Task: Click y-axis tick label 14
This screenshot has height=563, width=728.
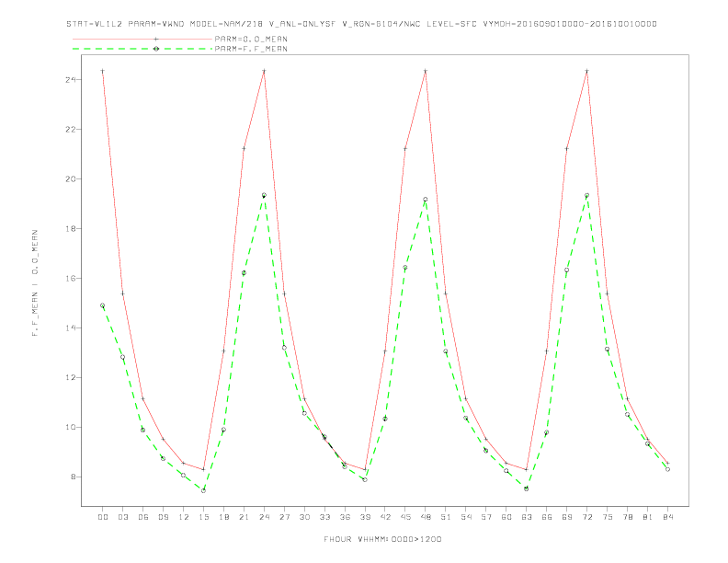Action: 71,327
